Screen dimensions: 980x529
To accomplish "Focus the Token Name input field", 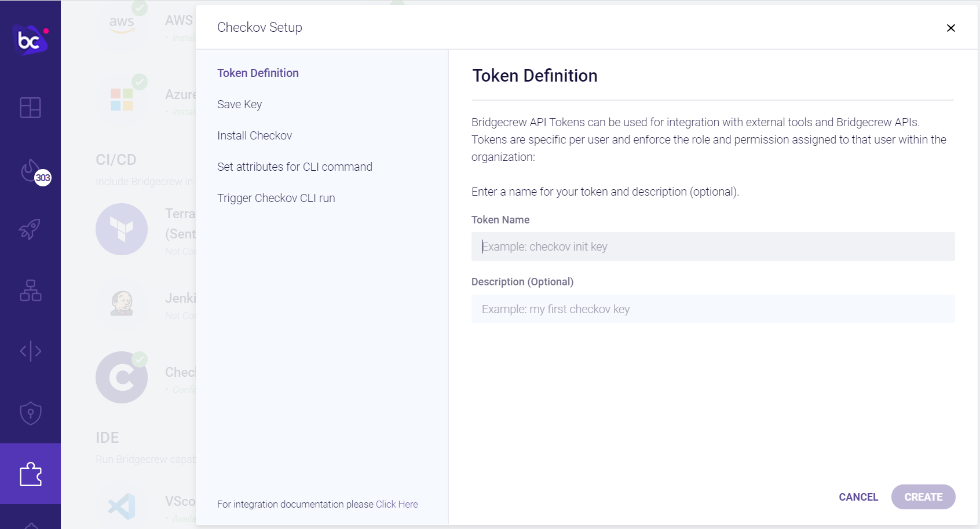I will pyautogui.click(x=712, y=247).
